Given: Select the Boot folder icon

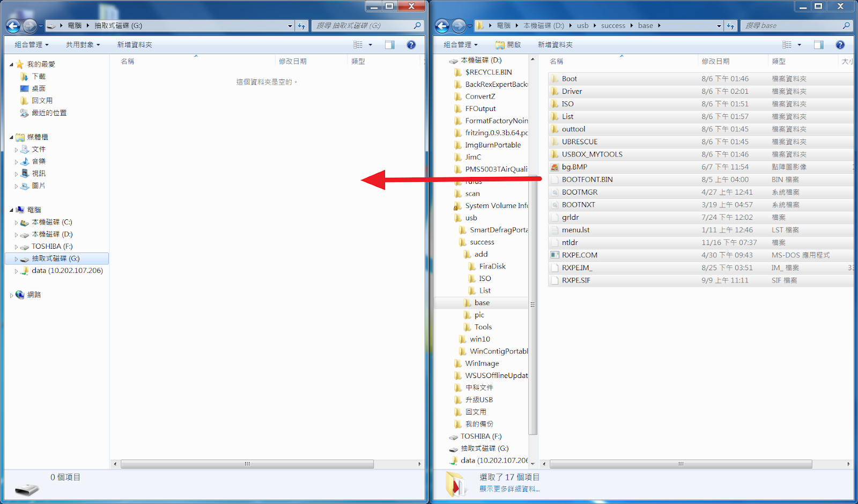Looking at the screenshot, I should pyautogui.click(x=555, y=79).
